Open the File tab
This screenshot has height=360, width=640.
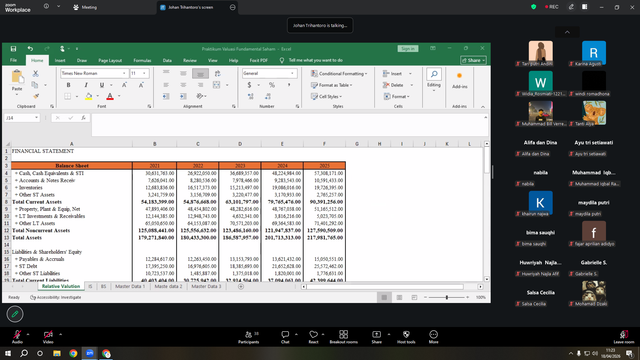13,60
